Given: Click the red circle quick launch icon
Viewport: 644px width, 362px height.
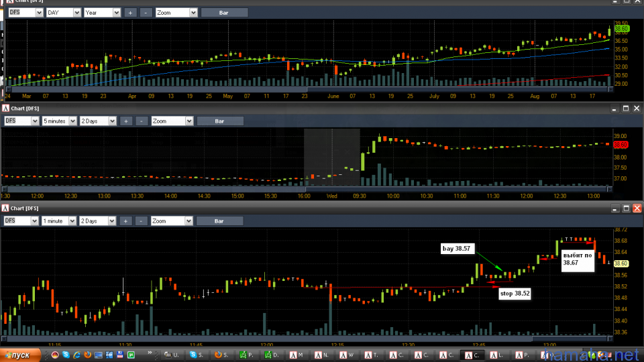Looking at the screenshot, I should pyautogui.click(x=55, y=355).
